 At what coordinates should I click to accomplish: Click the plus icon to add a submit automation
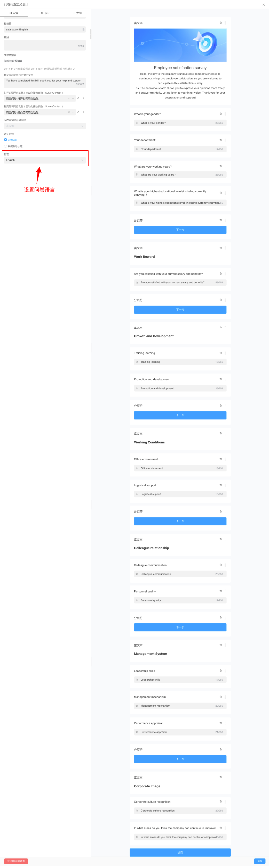point(84,112)
